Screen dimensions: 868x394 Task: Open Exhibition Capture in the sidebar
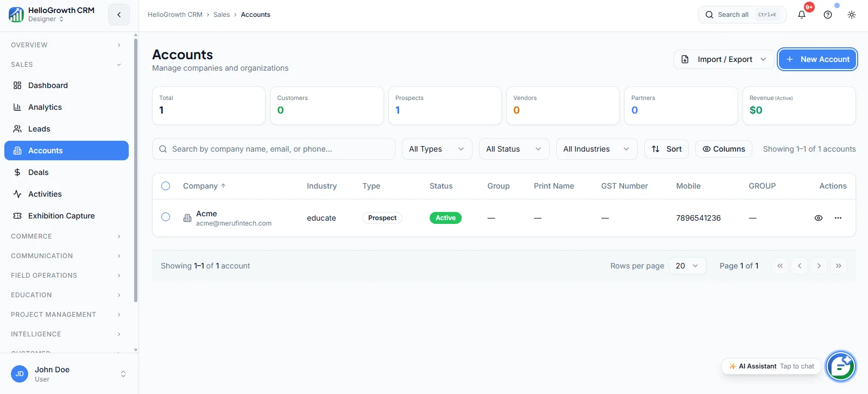66,216
